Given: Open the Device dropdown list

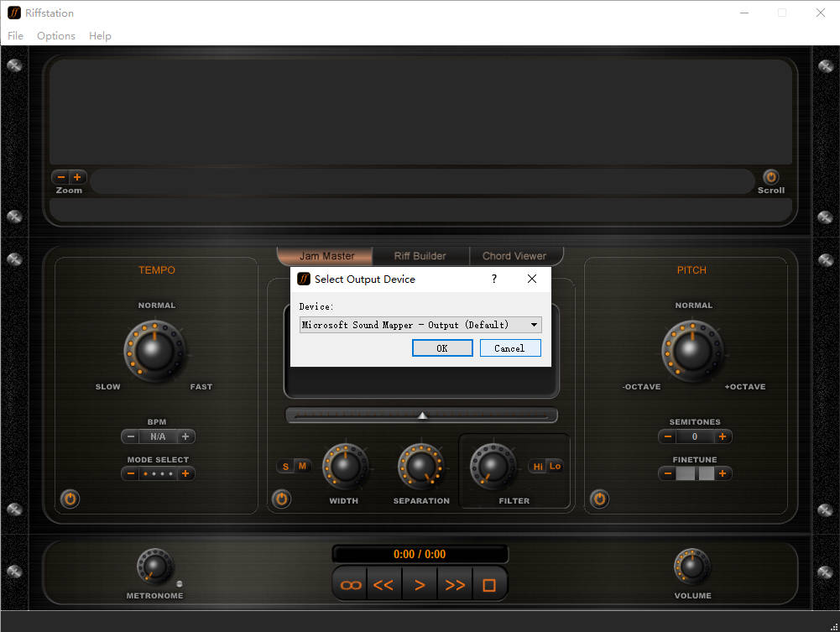Looking at the screenshot, I should (420, 325).
